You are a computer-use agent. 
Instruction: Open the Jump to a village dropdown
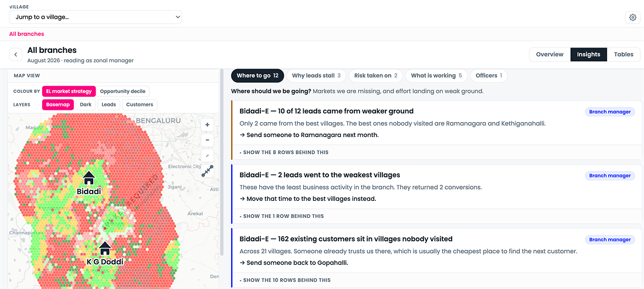point(95,17)
